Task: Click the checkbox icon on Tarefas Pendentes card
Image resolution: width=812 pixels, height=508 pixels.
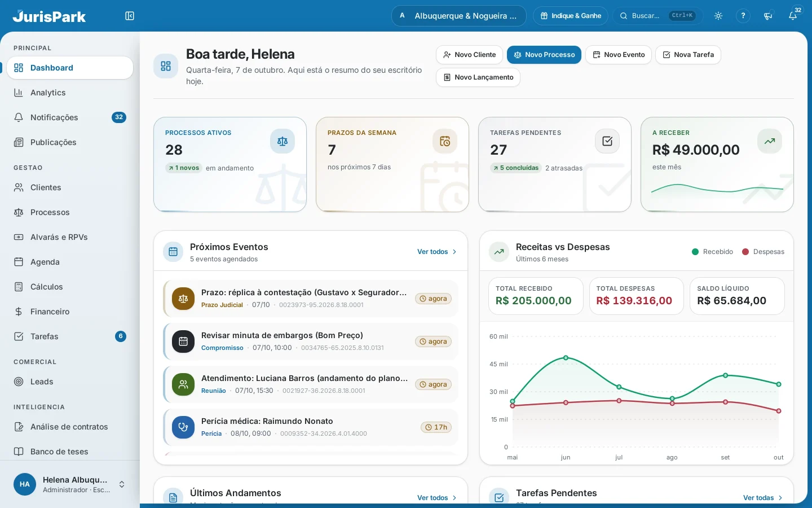Action: [607, 141]
